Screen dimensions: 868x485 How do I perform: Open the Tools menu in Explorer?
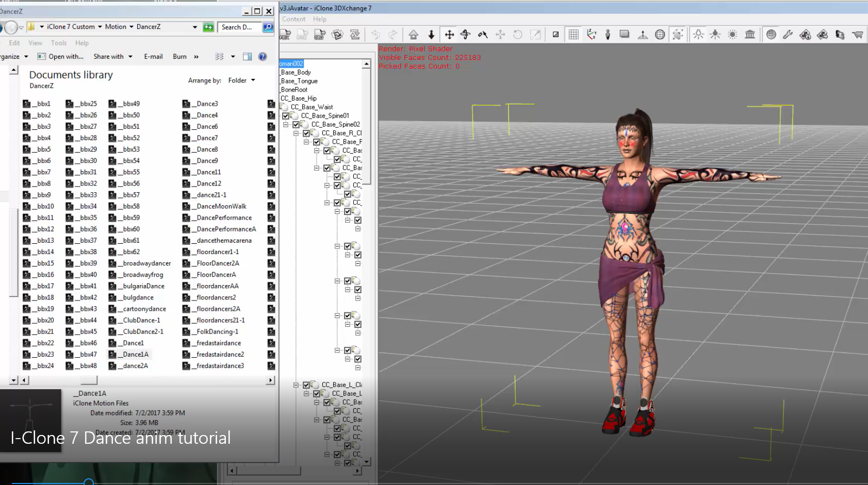pyautogui.click(x=58, y=43)
